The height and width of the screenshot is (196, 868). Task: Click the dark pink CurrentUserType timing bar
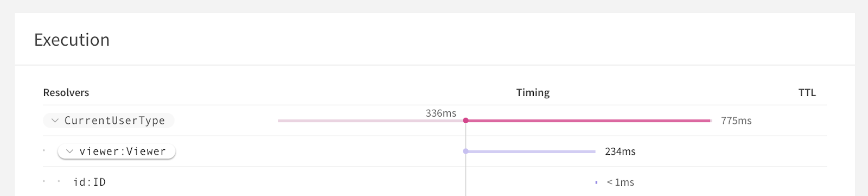(589, 121)
